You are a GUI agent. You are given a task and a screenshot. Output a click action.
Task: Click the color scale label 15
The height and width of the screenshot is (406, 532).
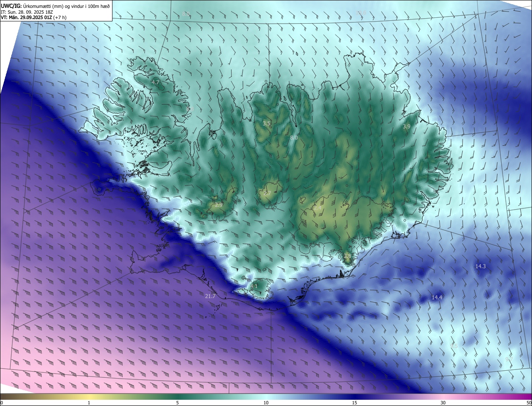point(355,403)
